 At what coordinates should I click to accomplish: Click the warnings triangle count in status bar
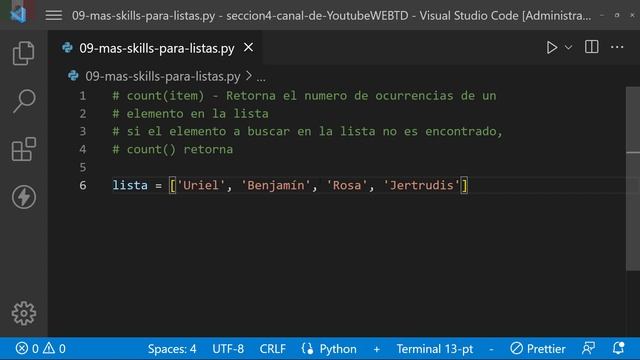click(54, 349)
